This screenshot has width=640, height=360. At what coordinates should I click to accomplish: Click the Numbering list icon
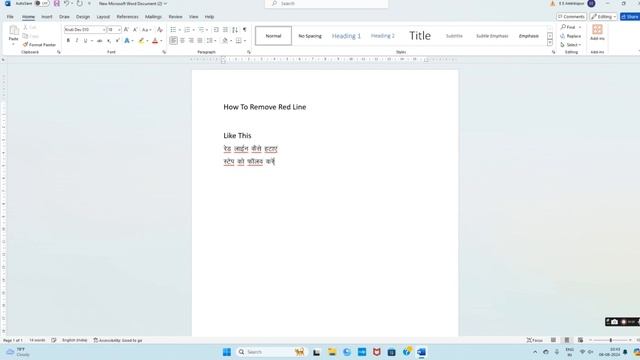[187, 29]
